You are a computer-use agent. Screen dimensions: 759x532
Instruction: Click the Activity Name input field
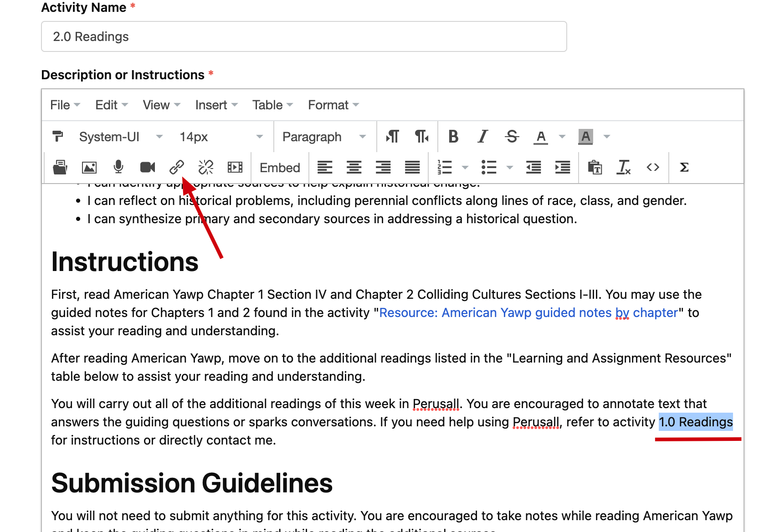[x=304, y=36]
